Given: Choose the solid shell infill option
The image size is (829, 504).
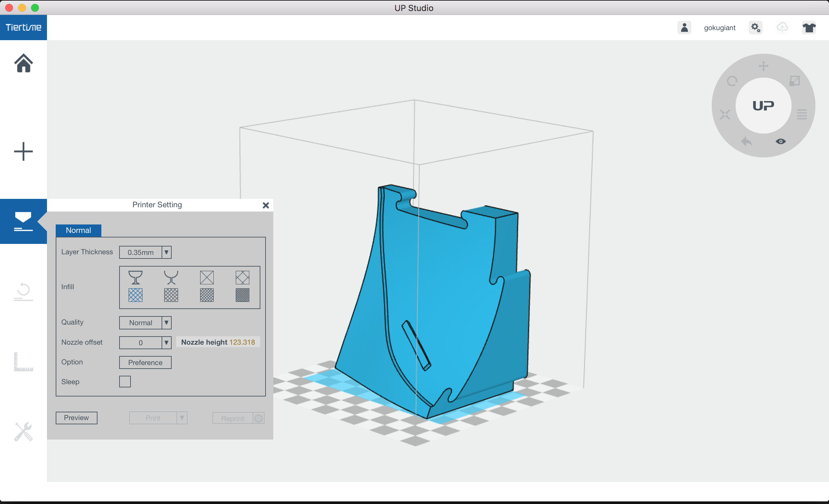Looking at the screenshot, I should point(135,278).
